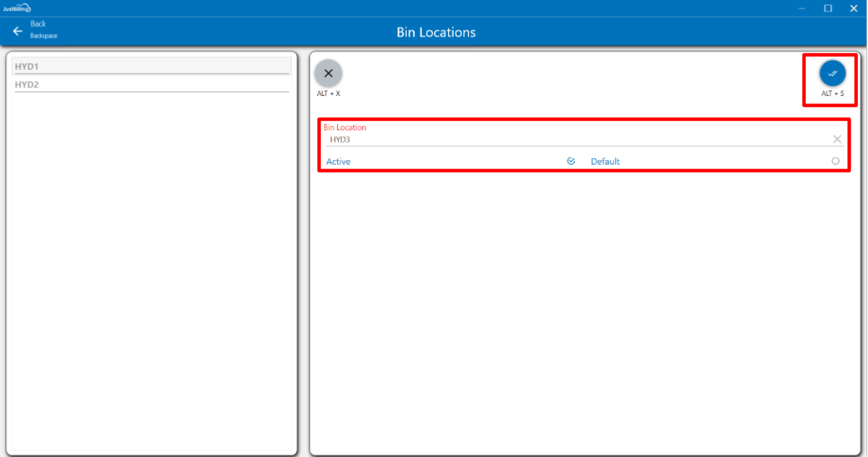Click the Default option label
This screenshot has height=457, width=868.
(605, 162)
